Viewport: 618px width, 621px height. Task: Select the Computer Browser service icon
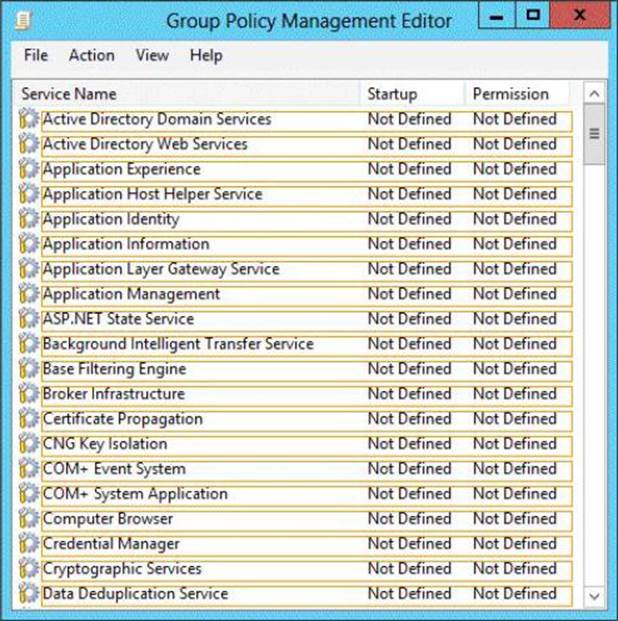[29, 520]
